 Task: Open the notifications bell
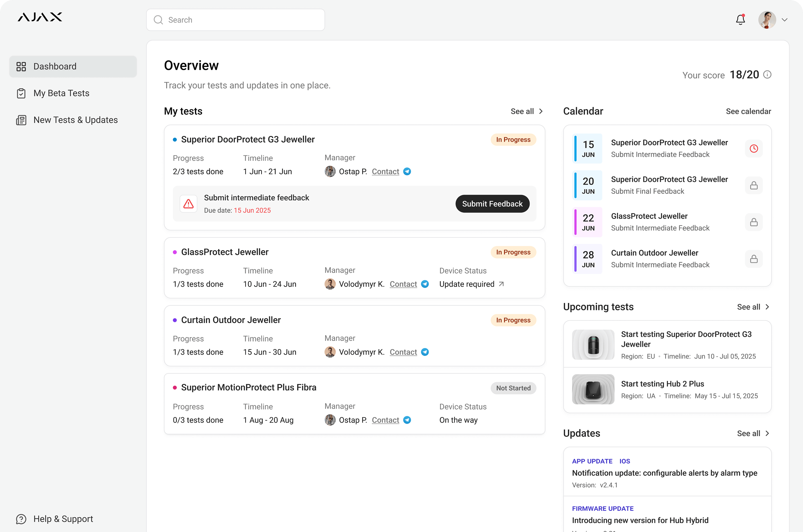740,19
